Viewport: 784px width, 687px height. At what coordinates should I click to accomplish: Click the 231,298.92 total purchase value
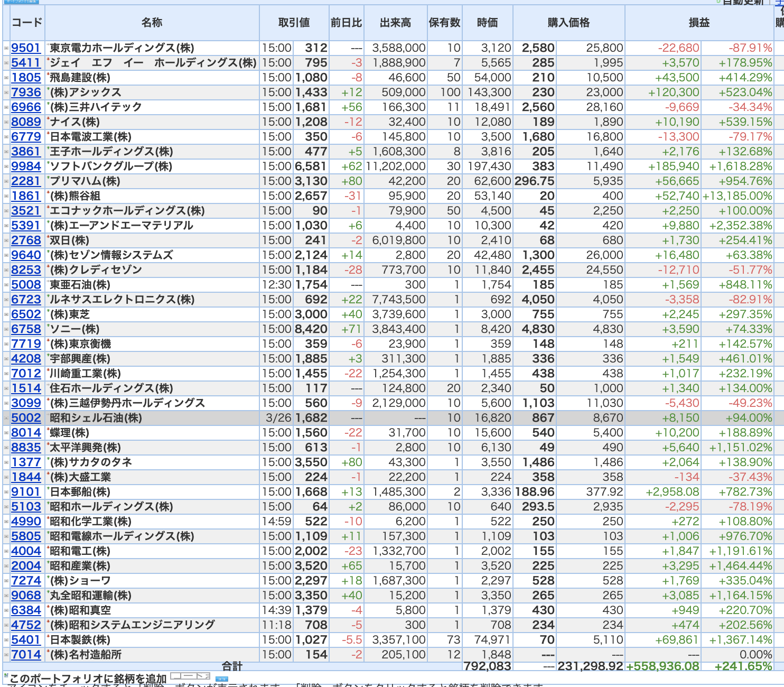[x=591, y=666]
